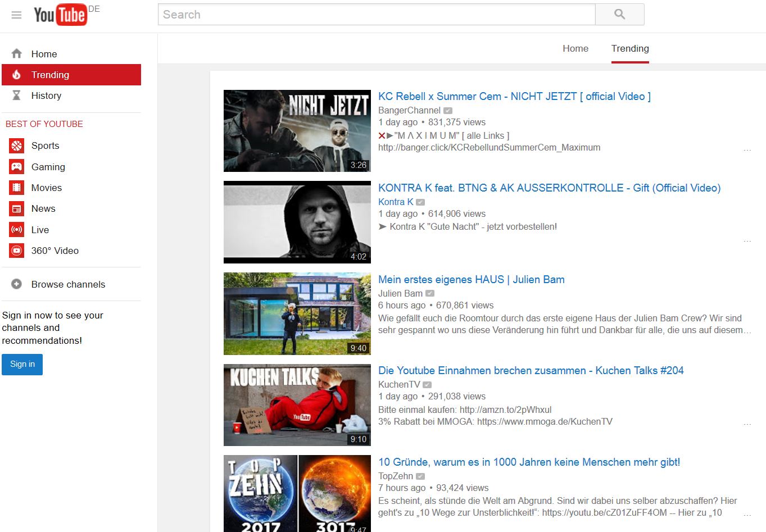
Task: Click the KUCHEN TALKS thumbnail
Action: click(297, 405)
